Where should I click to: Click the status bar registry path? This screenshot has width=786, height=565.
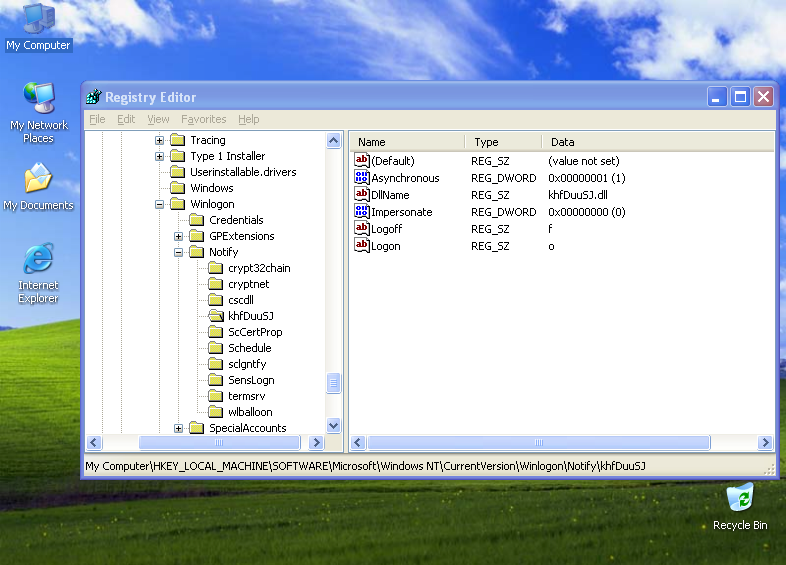tap(365, 466)
